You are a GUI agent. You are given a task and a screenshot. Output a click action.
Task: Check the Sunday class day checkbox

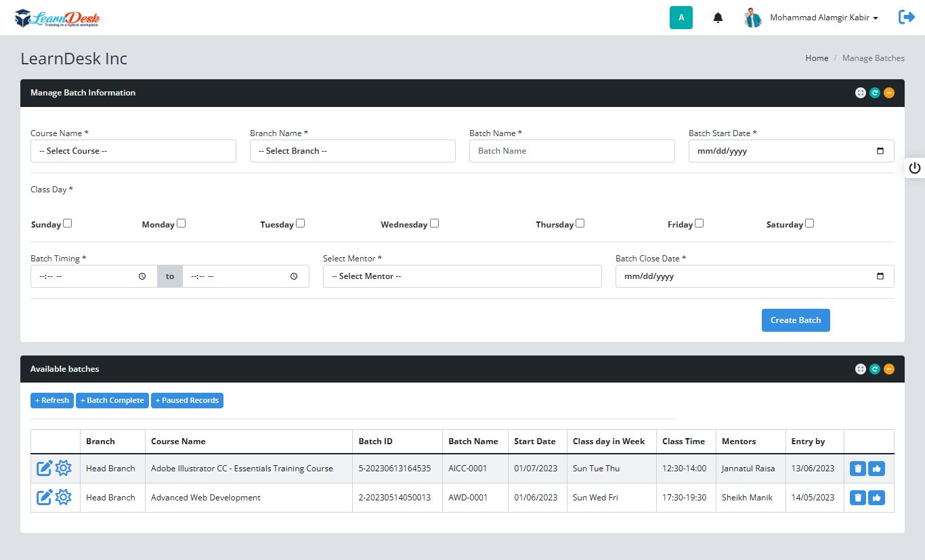(68, 223)
